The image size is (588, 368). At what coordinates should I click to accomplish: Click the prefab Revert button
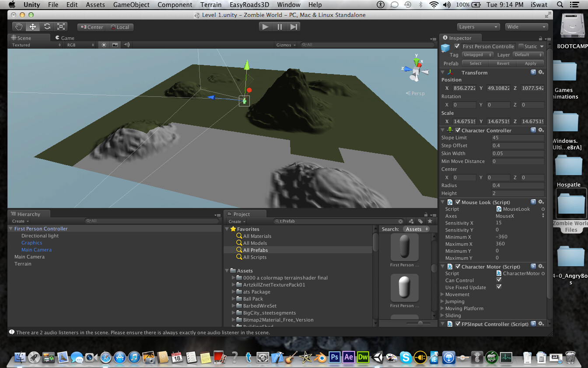502,63
